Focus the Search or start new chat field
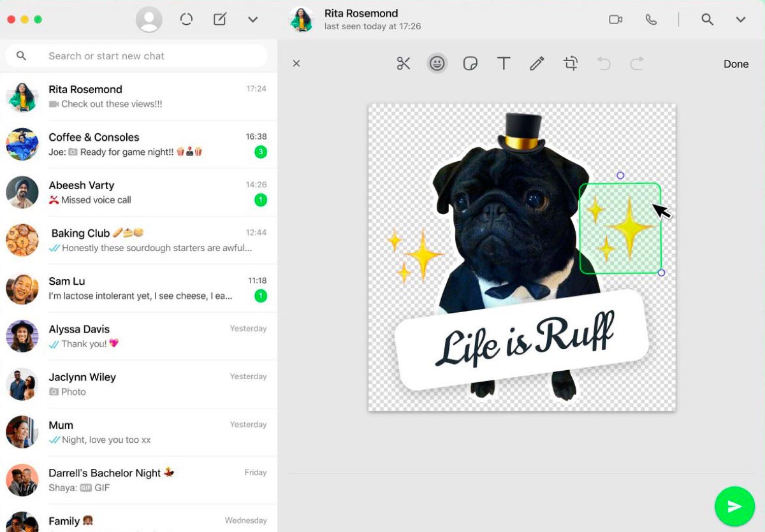 [x=136, y=56]
